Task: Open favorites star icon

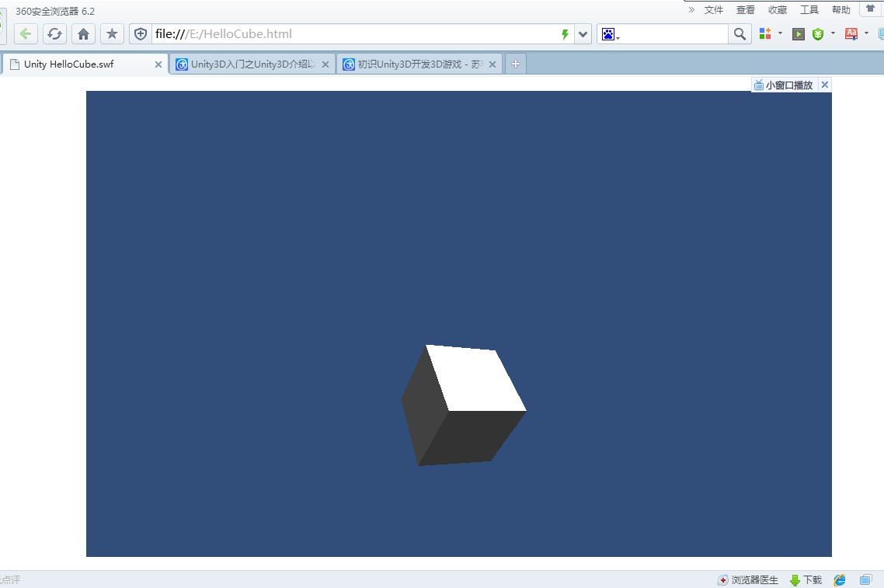Action: coord(112,34)
